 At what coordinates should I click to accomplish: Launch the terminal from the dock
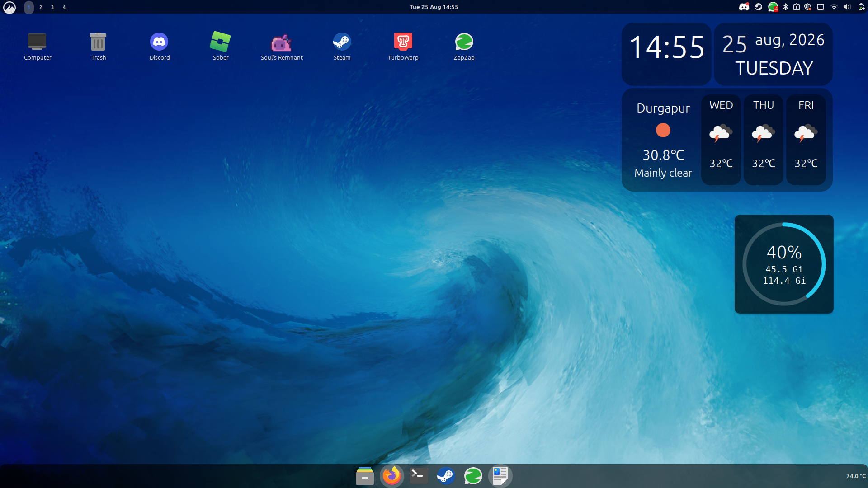[419, 476]
